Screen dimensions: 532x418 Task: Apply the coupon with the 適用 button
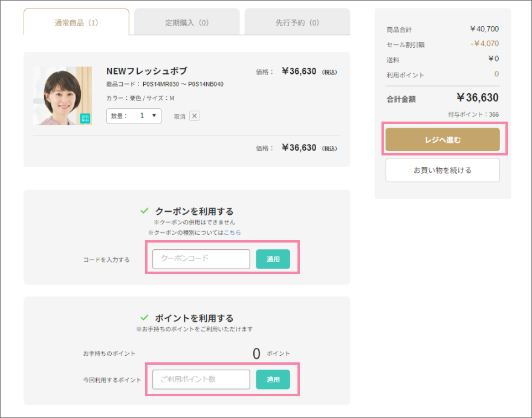point(273,259)
